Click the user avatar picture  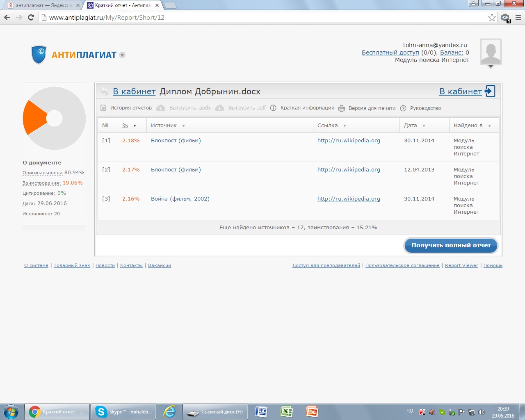pyautogui.click(x=491, y=52)
